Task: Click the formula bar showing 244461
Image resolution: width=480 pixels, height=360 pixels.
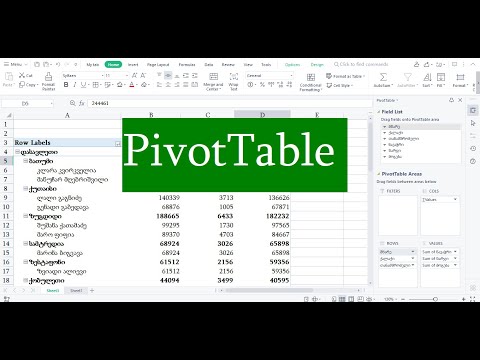Action: tap(229, 103)
